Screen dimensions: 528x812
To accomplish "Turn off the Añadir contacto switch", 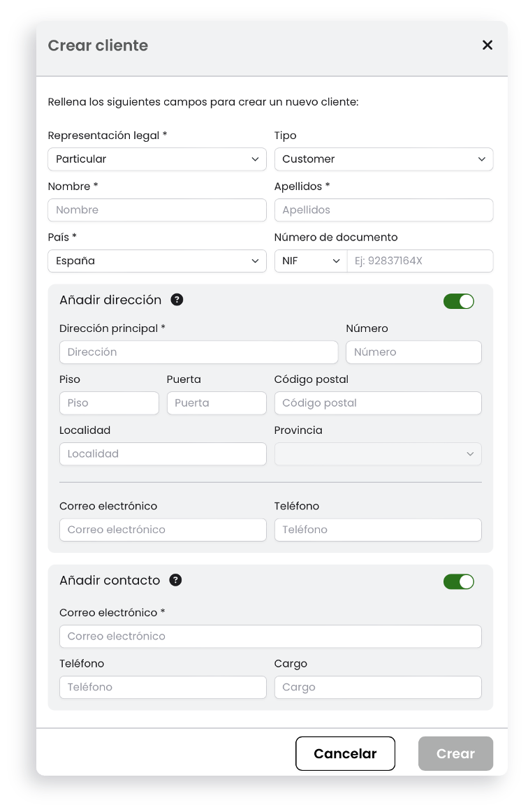I will (x=459, y=581).
